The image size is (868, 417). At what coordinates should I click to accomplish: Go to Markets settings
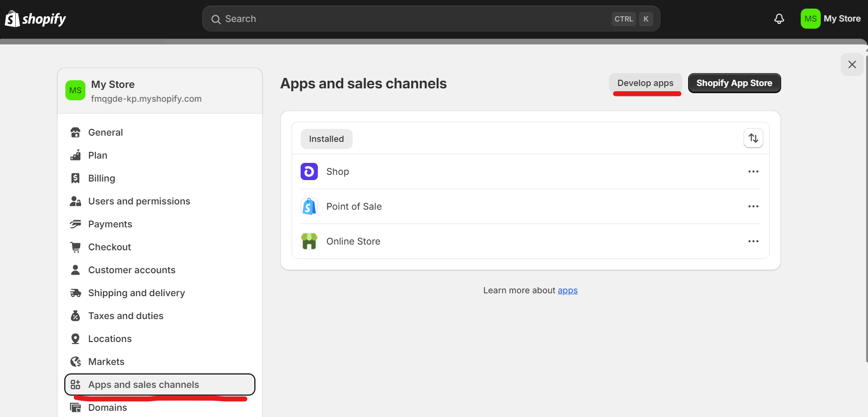pos(160,362)
